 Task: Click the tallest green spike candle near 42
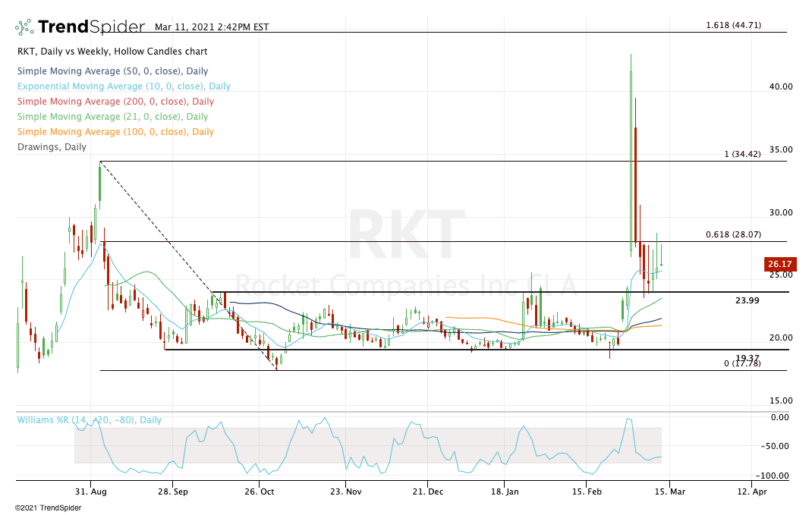[x=631, y=155]
